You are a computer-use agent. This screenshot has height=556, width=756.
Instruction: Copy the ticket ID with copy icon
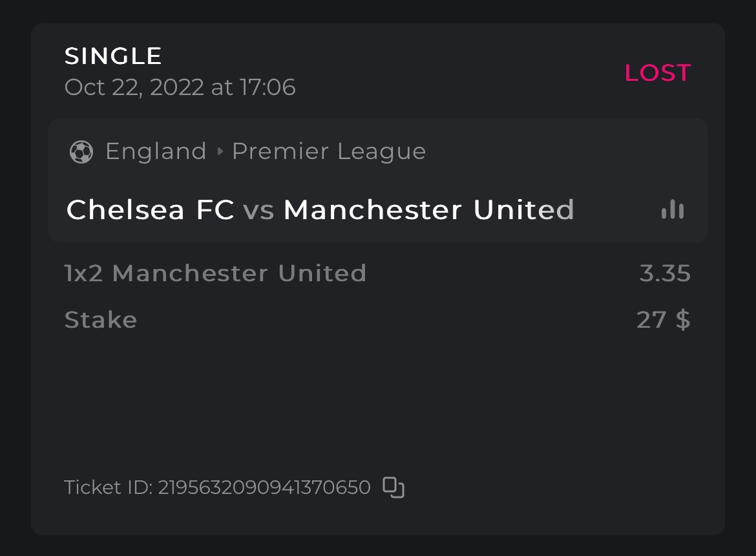pos(394,487)
